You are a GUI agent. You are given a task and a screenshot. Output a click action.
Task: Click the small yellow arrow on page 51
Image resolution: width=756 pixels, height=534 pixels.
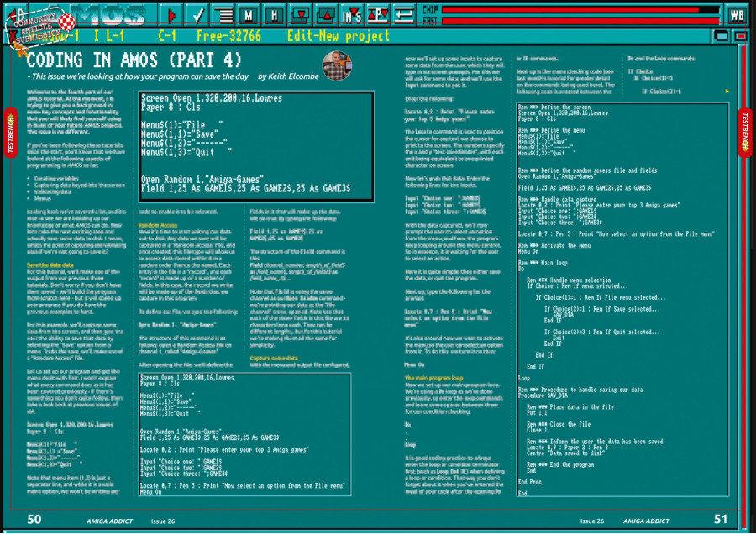pyautogui.click(x=727, y=91)
